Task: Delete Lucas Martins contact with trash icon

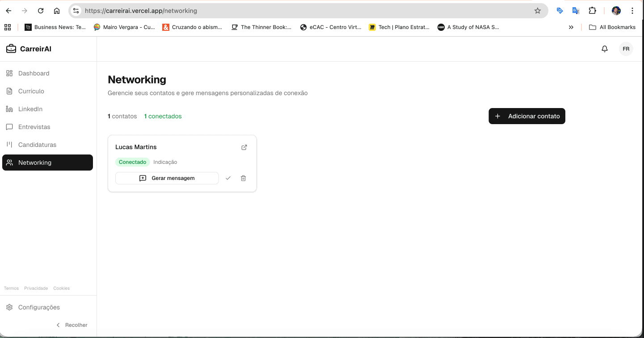Action: tap(243, 178)
